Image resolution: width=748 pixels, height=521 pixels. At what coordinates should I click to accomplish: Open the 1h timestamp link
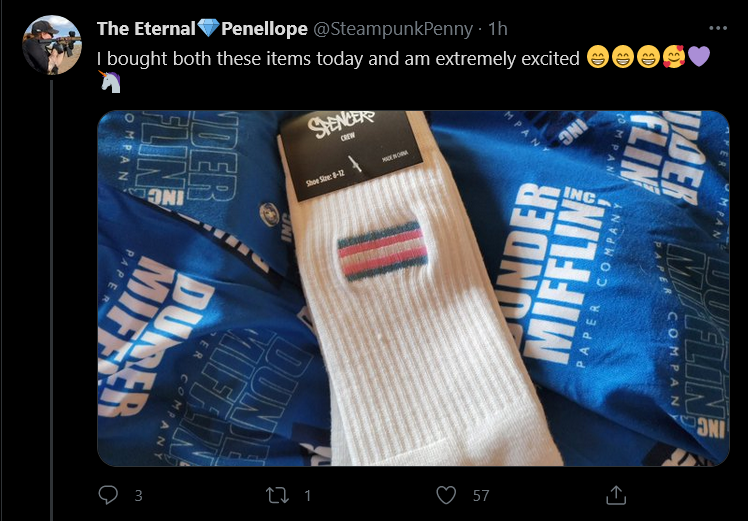(498, 29)
